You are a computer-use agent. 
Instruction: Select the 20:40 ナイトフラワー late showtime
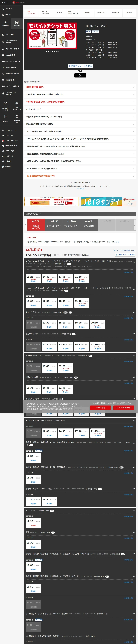[98, 325]
